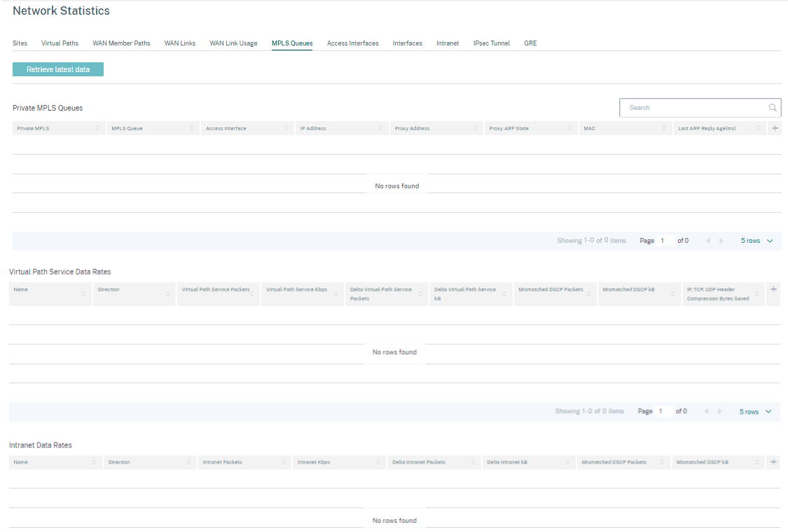The width and height of the screenshot is (788, 532).
Task: Click page number field in Virtual Path Service table
Action: click(663, 412)
